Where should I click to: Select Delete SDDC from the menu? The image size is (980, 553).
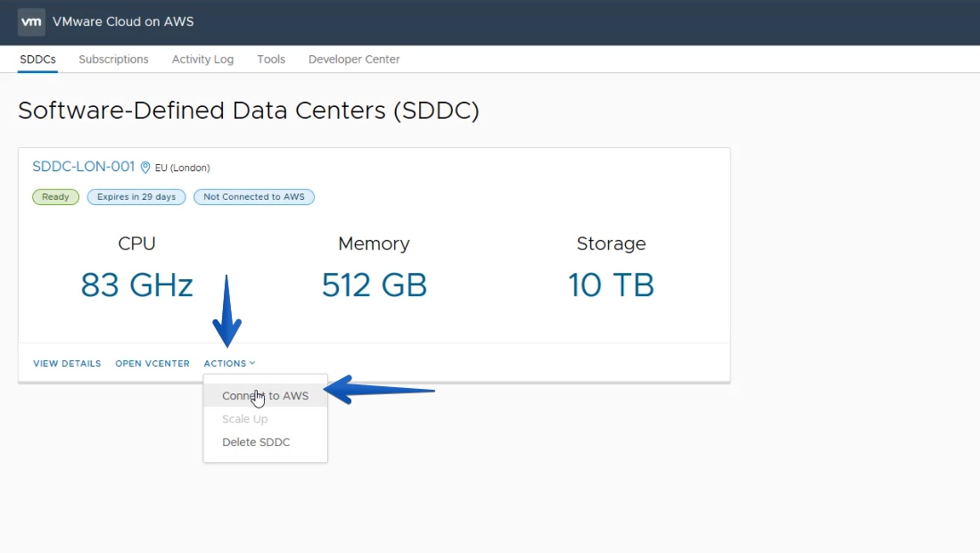click(x=265, y=442)
